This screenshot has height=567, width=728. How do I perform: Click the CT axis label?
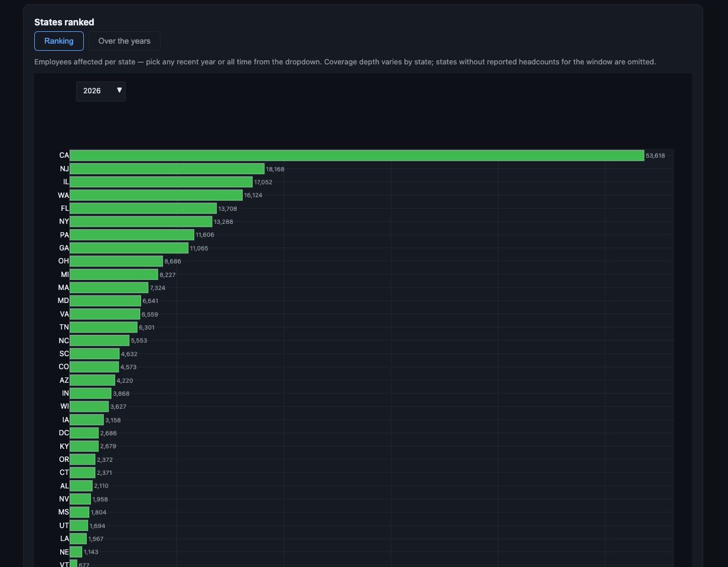point(64,472)
